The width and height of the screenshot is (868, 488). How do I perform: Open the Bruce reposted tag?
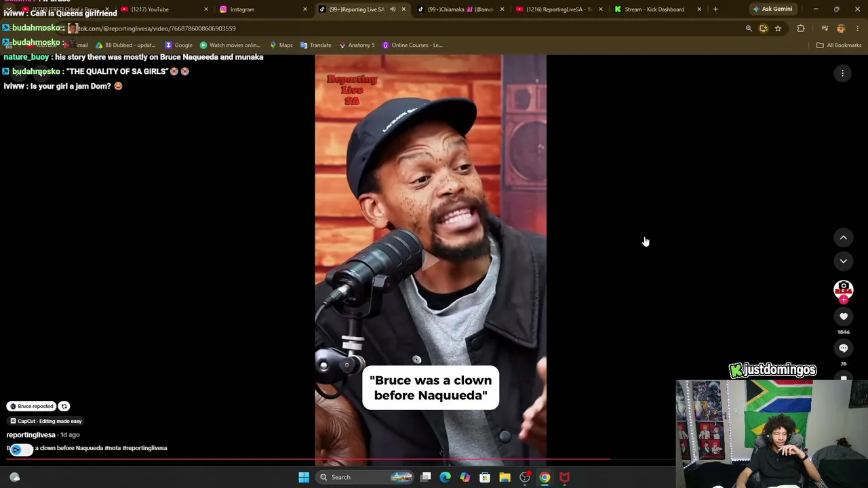[x=31, y=406]
